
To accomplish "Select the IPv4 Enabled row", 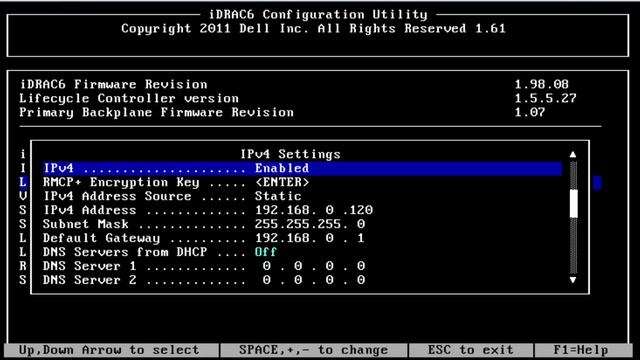I will [x=302, y=168].
